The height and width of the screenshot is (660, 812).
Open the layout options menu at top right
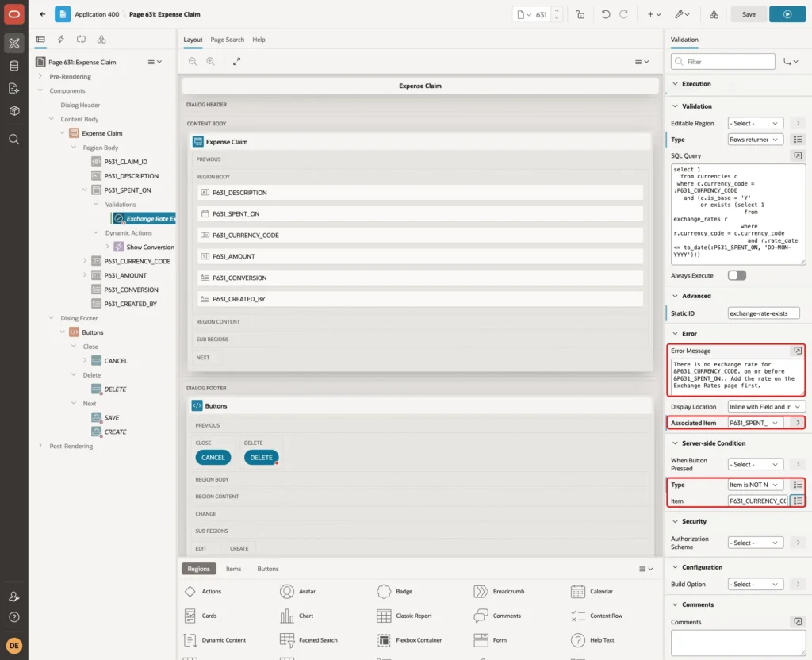pyautogui.click(x=642, y=62)
